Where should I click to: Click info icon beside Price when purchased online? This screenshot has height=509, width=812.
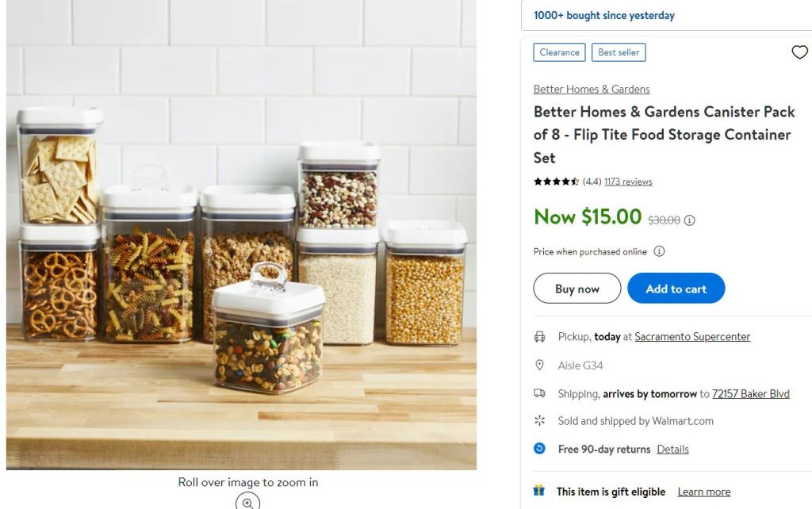pyautogui.click(x=659, y=251)
